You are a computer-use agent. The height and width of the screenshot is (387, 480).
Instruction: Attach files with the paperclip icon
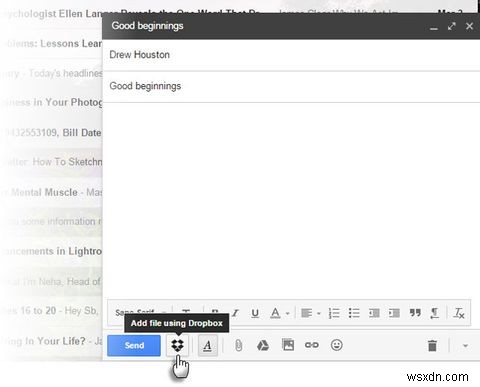tap(238, 345)
